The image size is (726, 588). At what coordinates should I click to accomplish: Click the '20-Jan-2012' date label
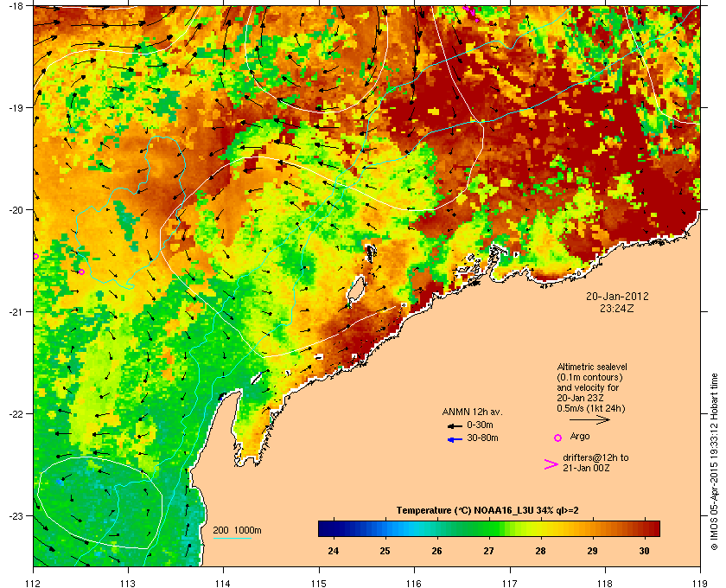coord(617,297)
